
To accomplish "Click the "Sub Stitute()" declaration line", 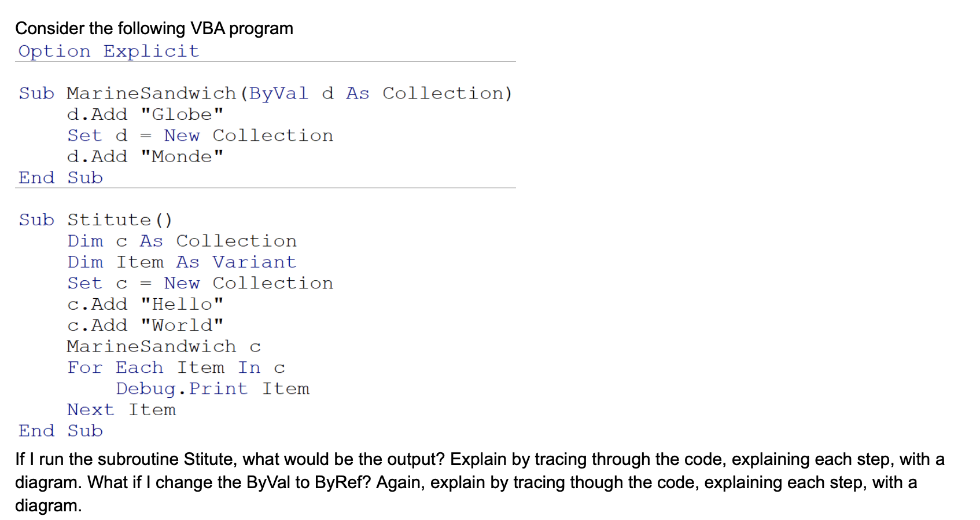I will coord(95,220).
